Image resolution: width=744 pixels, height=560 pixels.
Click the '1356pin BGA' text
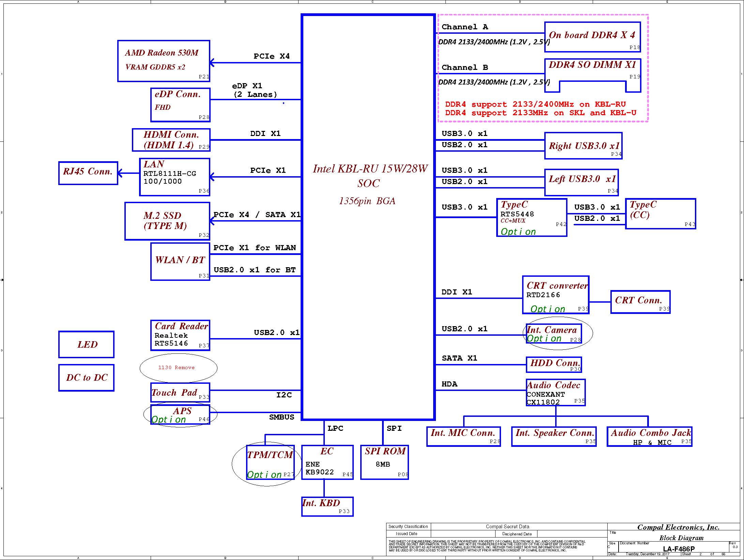tap(367, 201)
